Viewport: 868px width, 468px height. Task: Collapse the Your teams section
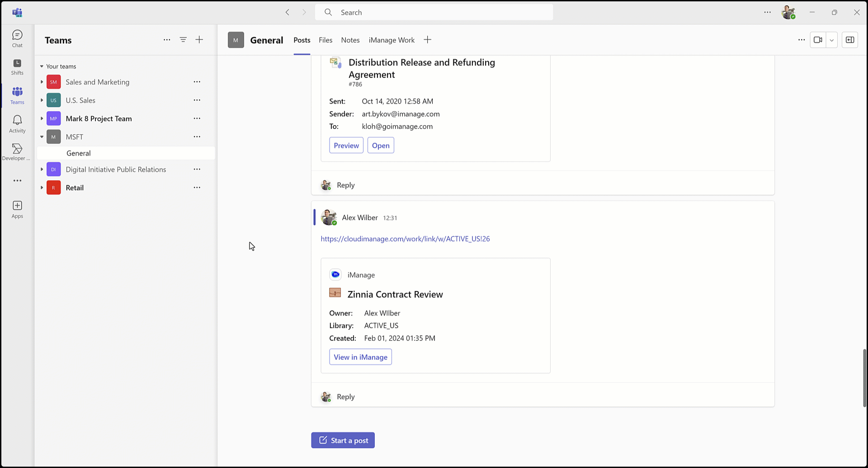[x=41, y=66]
